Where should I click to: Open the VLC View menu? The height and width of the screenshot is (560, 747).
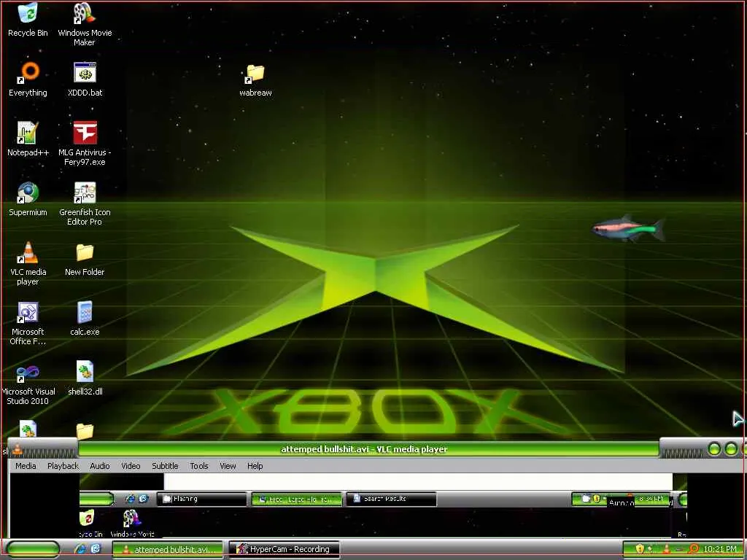[x=228, y=466]
